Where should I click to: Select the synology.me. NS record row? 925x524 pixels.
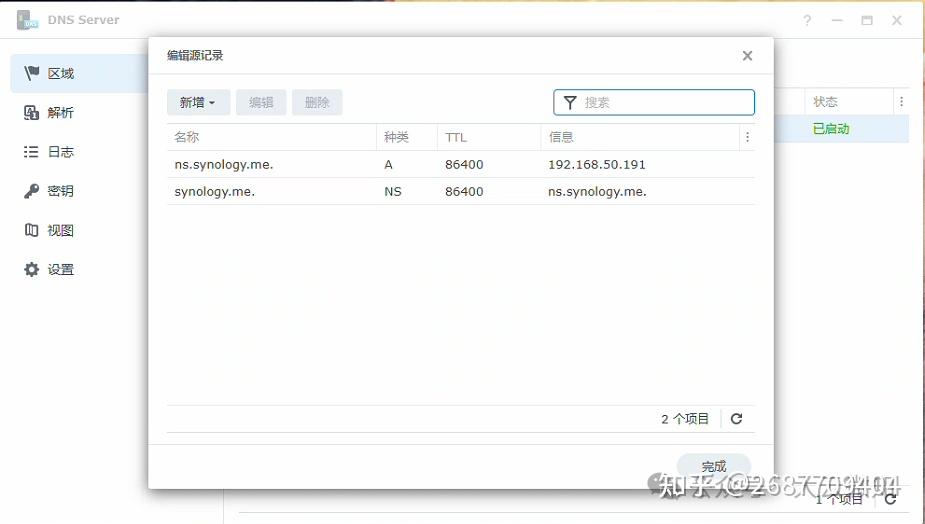pos(461,191)
